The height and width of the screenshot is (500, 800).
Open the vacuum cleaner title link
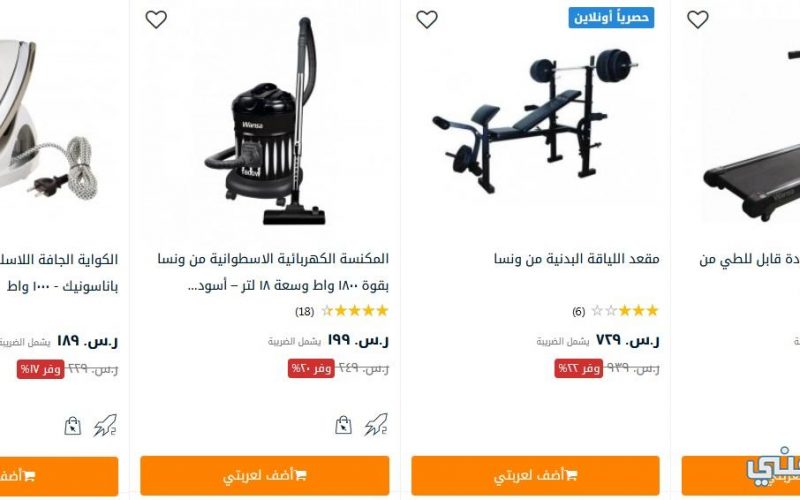point(273,272)
